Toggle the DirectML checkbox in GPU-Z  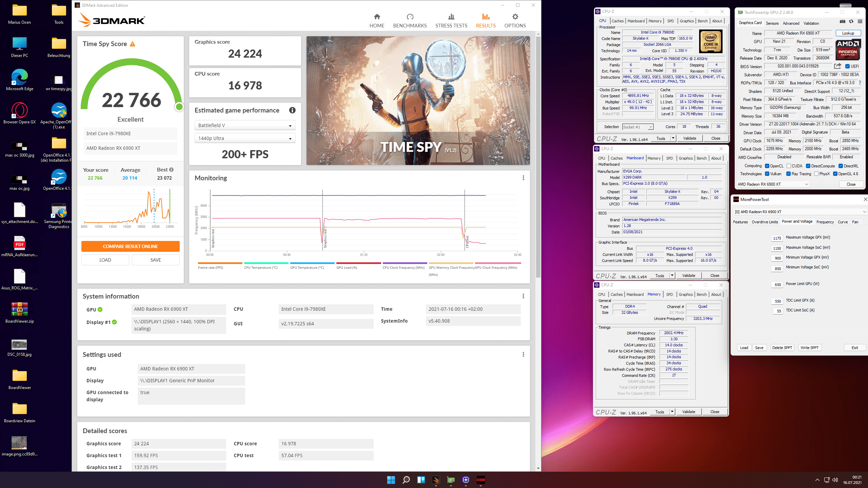click(841, 166)
